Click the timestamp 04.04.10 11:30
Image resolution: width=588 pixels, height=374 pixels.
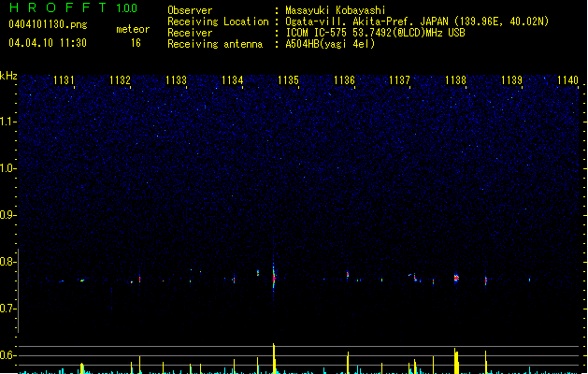click(x=48, y=43)
